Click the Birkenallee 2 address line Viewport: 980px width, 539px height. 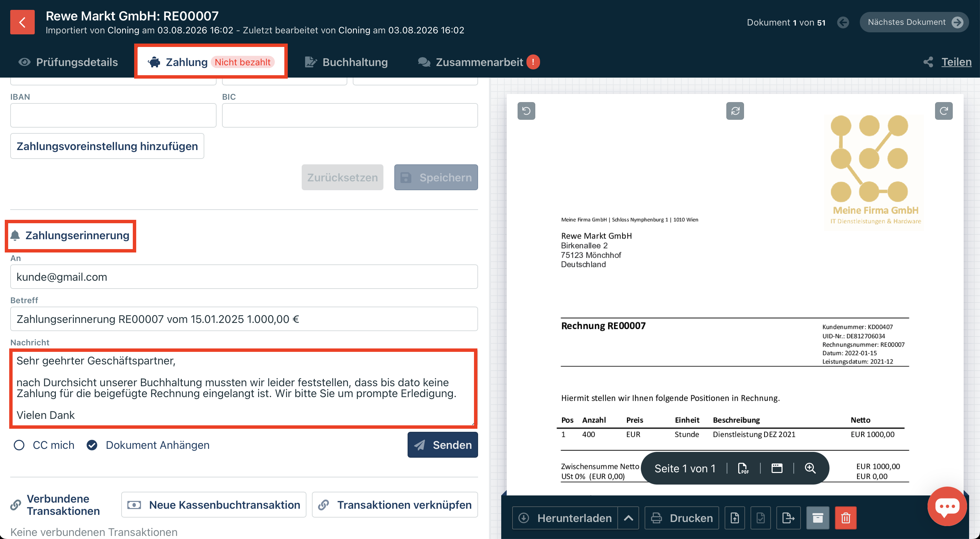[584, 246]
